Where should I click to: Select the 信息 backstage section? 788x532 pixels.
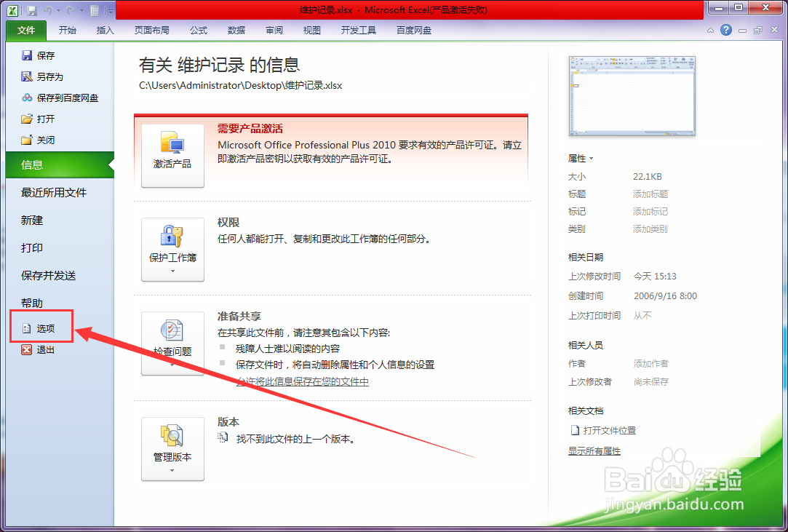click(x=60, y=164)
